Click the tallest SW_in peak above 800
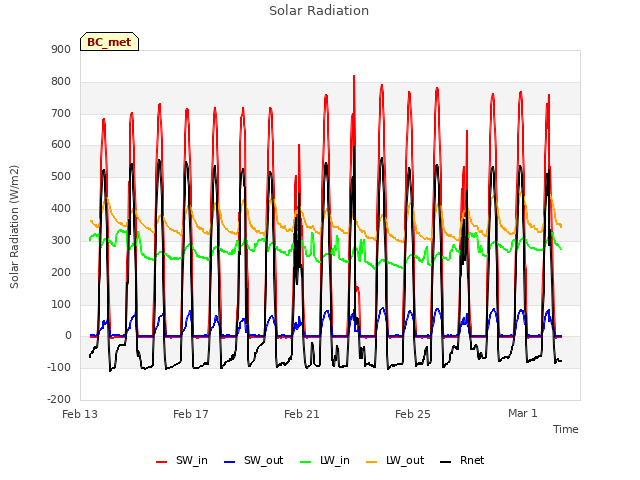 [x=354, y=77]
